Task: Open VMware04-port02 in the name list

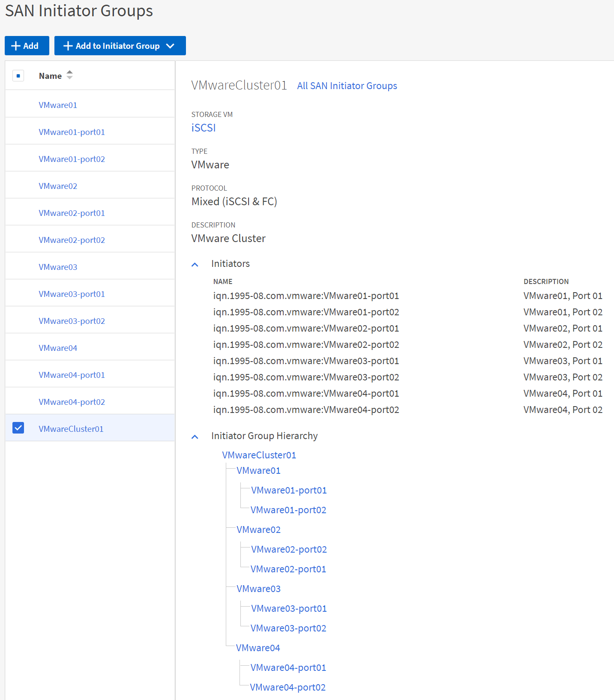Action: pyautogui.click(x=72, y=402)
